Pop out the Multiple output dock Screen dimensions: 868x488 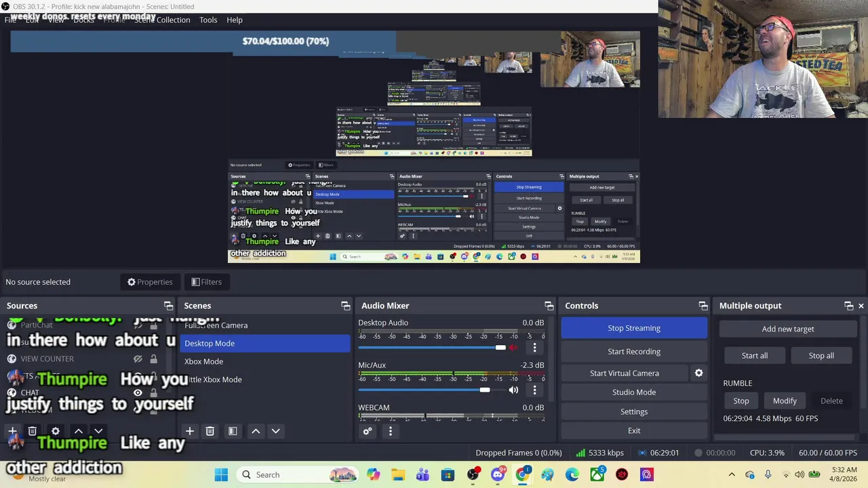(848, 306)
